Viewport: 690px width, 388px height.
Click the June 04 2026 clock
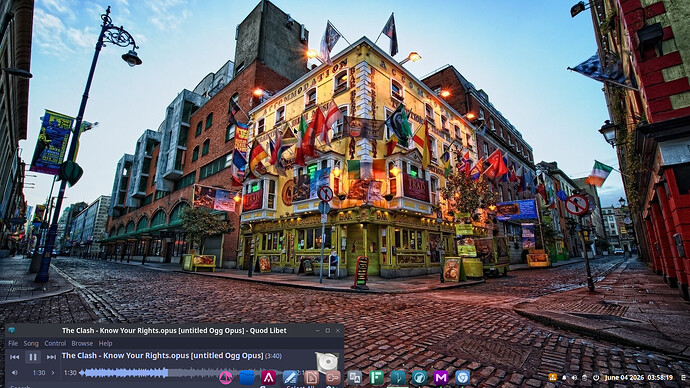coord(639,377)
